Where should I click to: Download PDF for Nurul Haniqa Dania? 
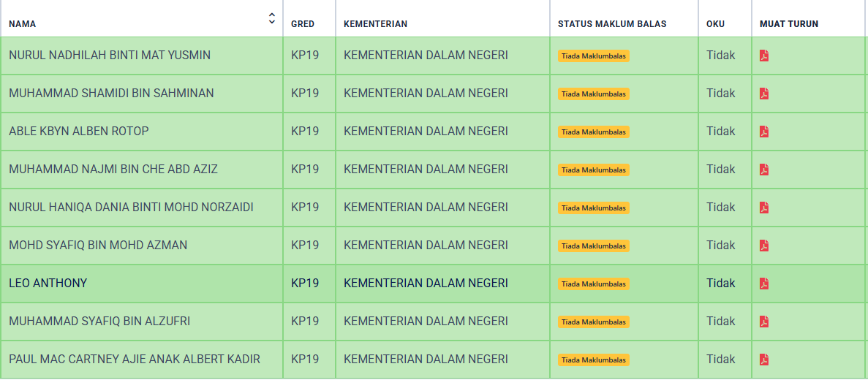pos(764,208)
